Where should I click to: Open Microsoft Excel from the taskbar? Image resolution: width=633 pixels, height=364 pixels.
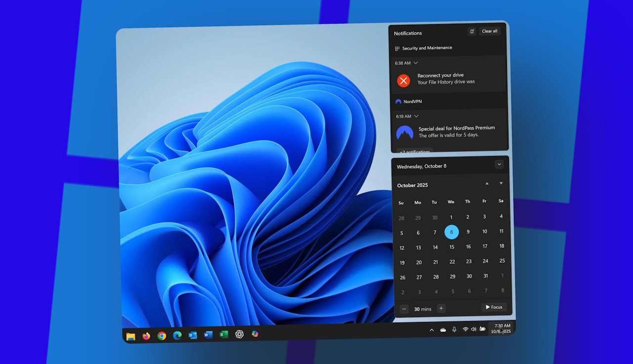pos(224,335)
